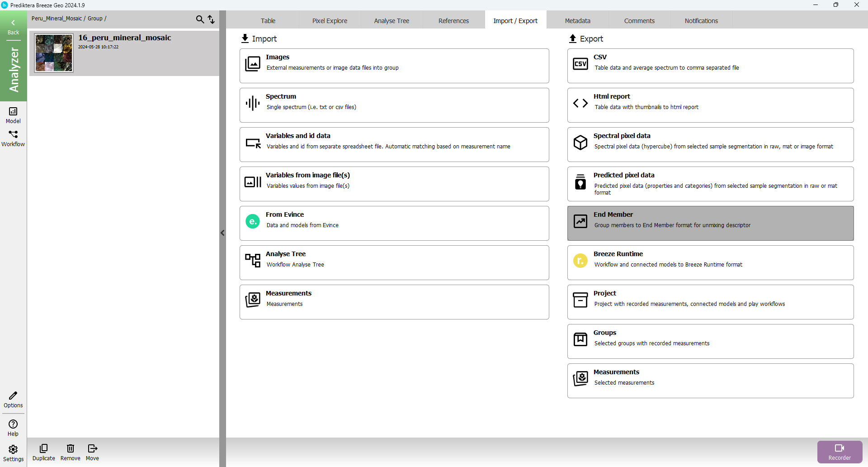Screen dimensions: 868x467
Task: Go back using the Back arrow
Action: point(13,27)
